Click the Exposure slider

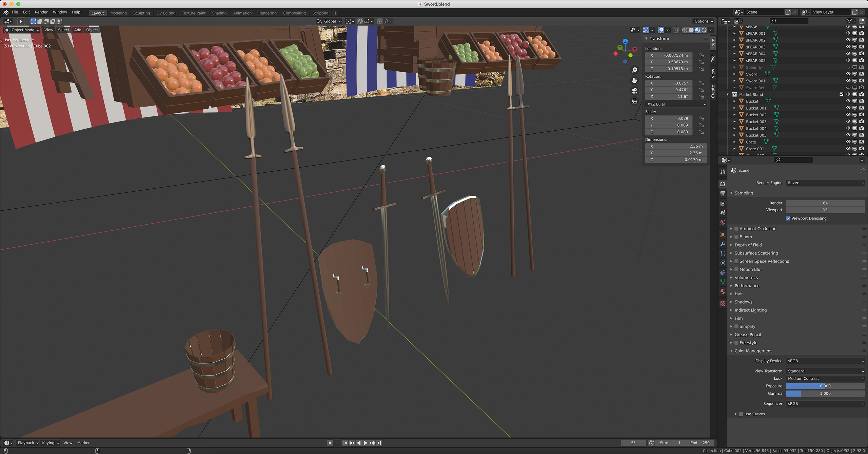(x=825, y=386)
